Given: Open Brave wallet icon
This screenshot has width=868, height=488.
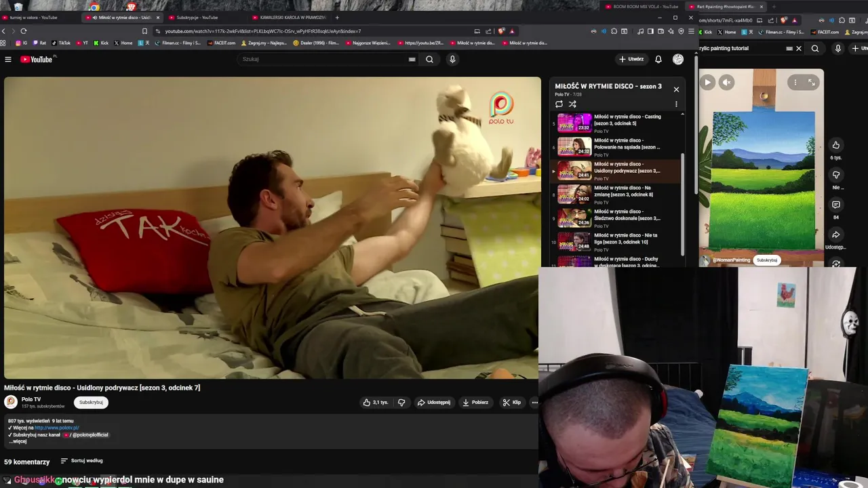Looking at the screenshot, I should click(660, 31).
